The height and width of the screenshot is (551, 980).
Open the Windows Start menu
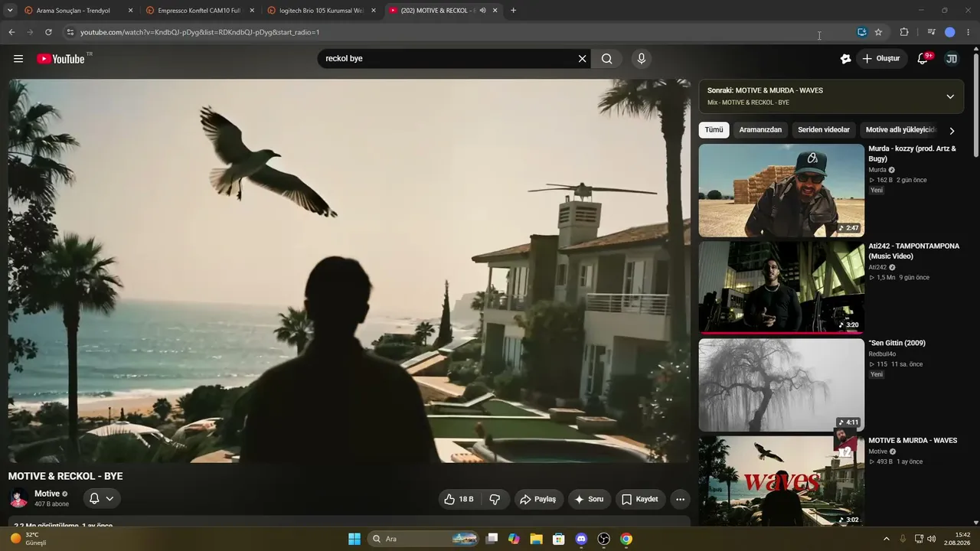354,539
